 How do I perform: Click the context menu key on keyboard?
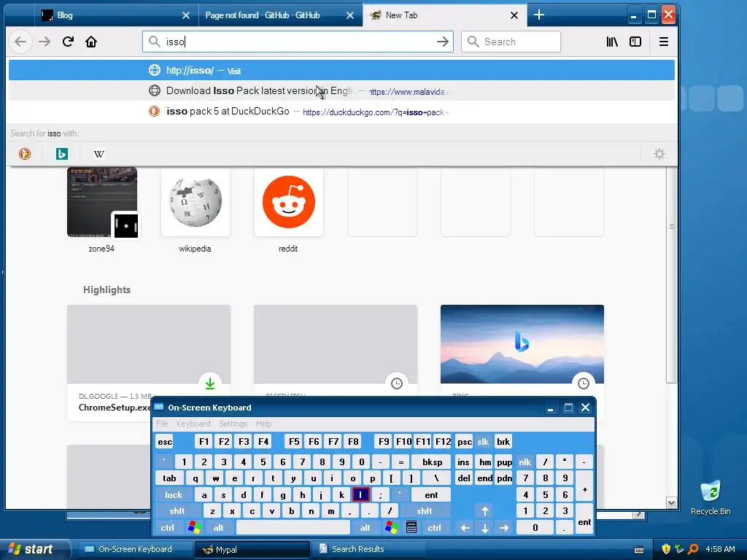tap(411, 528)
